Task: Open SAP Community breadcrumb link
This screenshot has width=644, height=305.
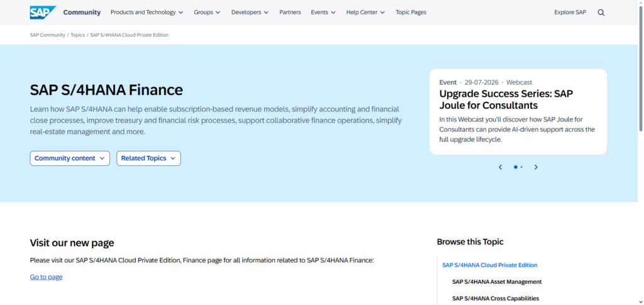Action: pos(48,35)
